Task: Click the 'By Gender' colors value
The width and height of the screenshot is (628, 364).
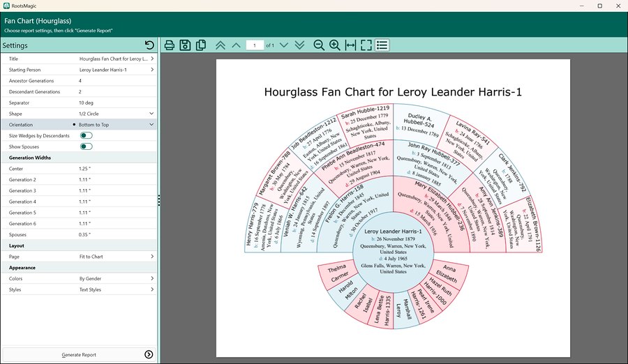Action: point(90,278)
